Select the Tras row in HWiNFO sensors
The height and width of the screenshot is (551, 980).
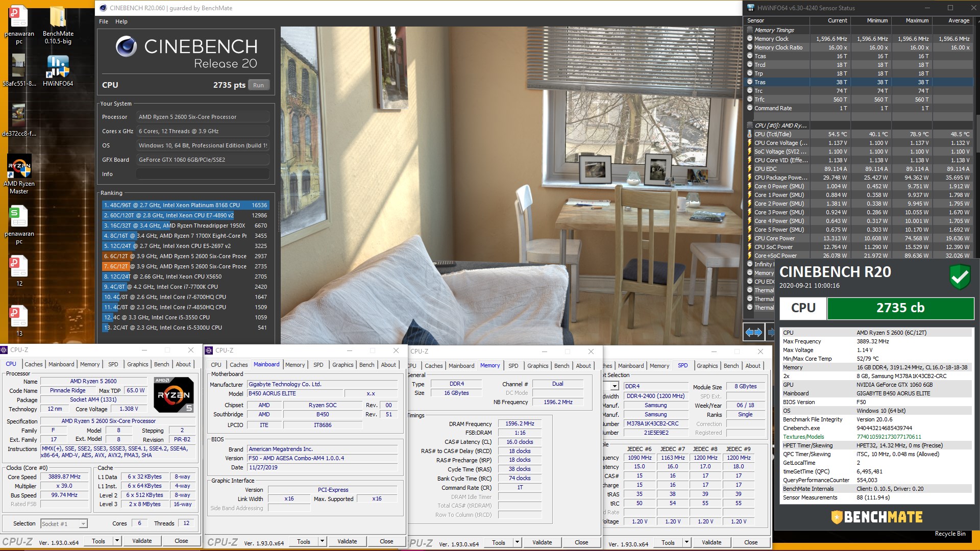[x=859, y=82]
